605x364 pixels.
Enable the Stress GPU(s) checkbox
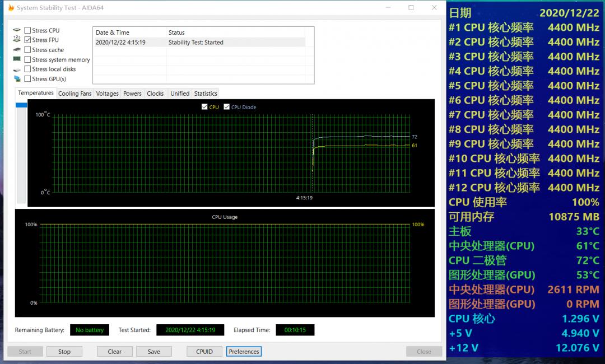[x=27, y=79]
